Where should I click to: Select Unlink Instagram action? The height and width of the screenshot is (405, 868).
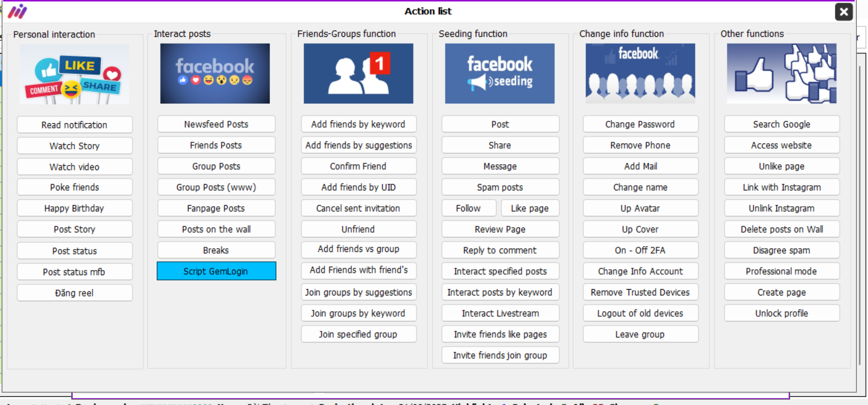pyautogui.click(x=782, y=208)
